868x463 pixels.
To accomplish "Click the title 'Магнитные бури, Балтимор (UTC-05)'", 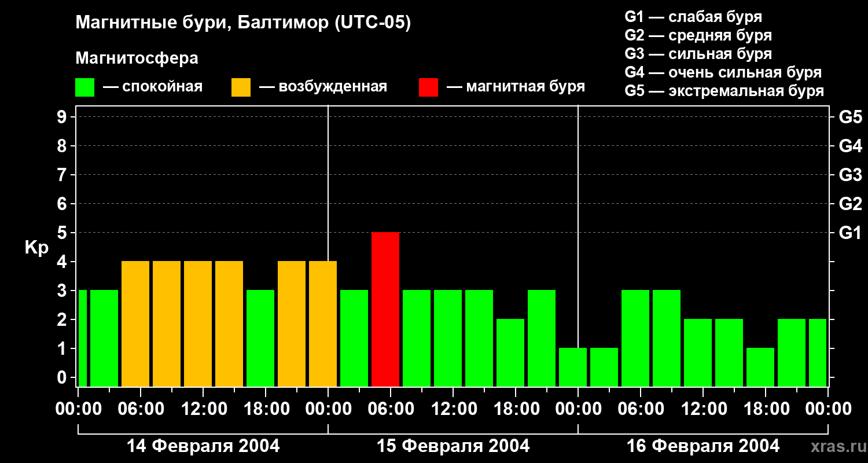I will pyautogui.click(x=243, y=23).
